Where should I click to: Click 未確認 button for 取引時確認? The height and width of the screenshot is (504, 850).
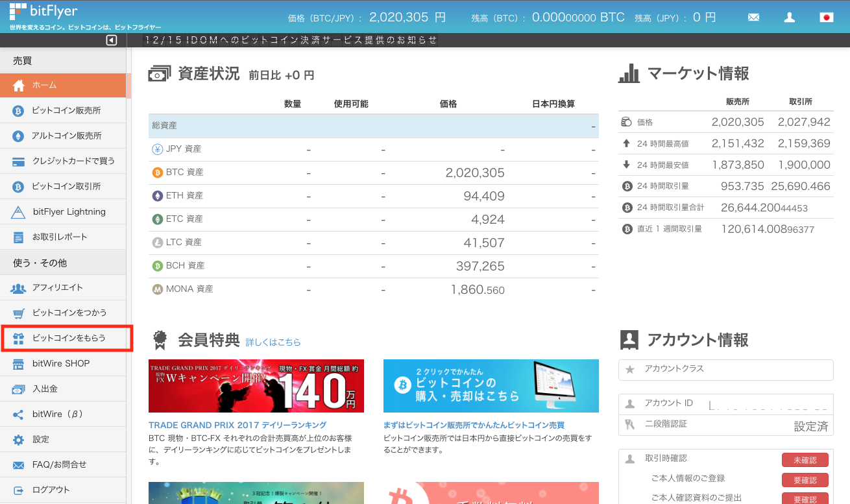(805, 460)
